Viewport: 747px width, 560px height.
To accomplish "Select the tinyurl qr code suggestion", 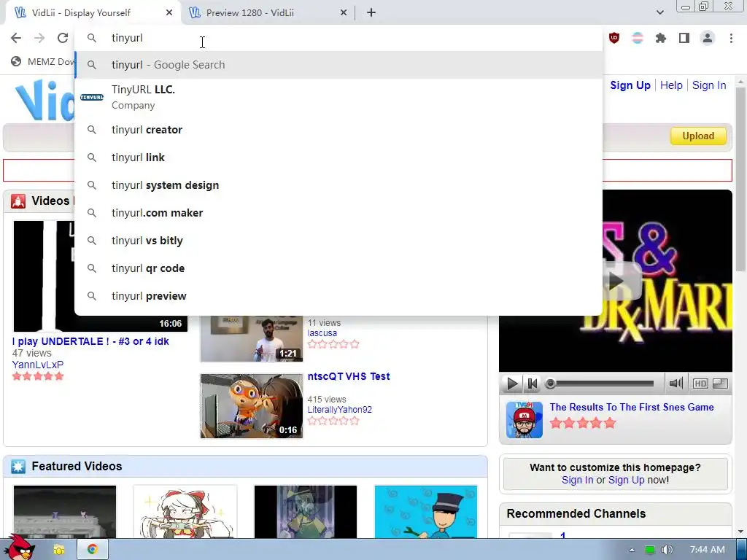I will point(338,268).
